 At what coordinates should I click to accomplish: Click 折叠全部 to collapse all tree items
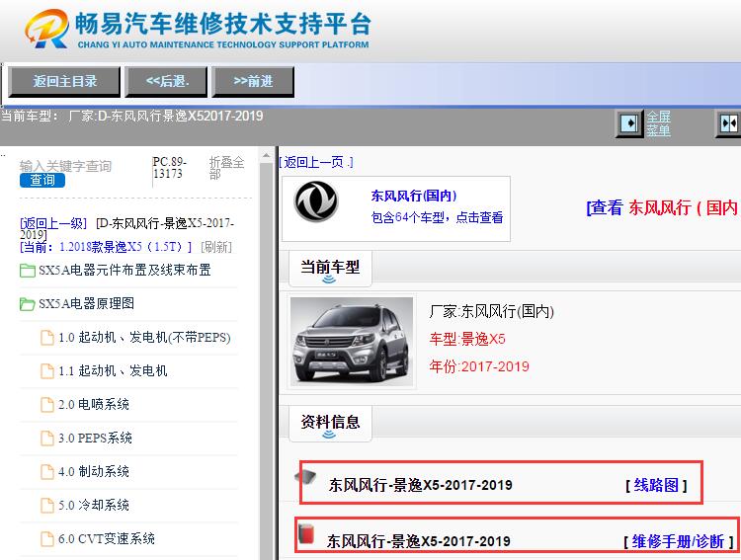226,168
